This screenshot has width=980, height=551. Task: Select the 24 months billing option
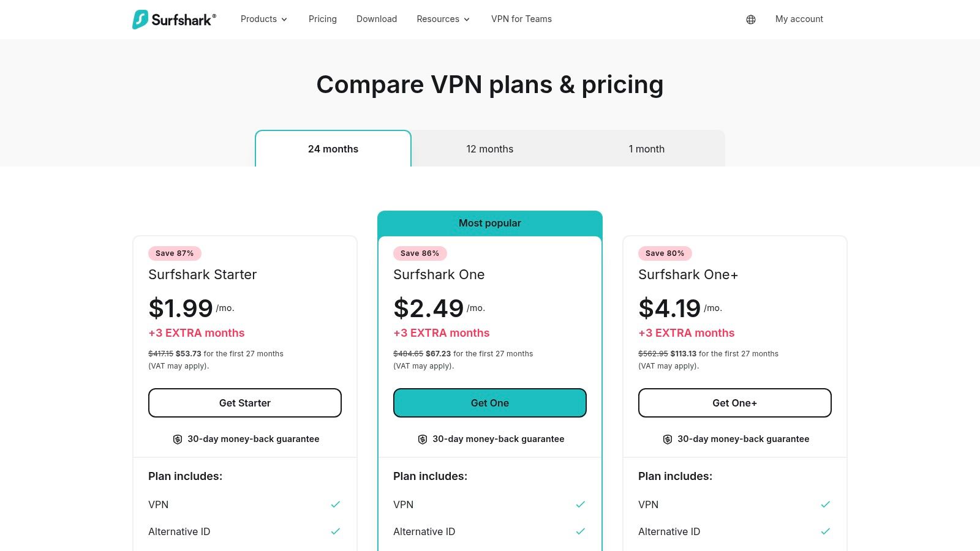click(333, 149)
